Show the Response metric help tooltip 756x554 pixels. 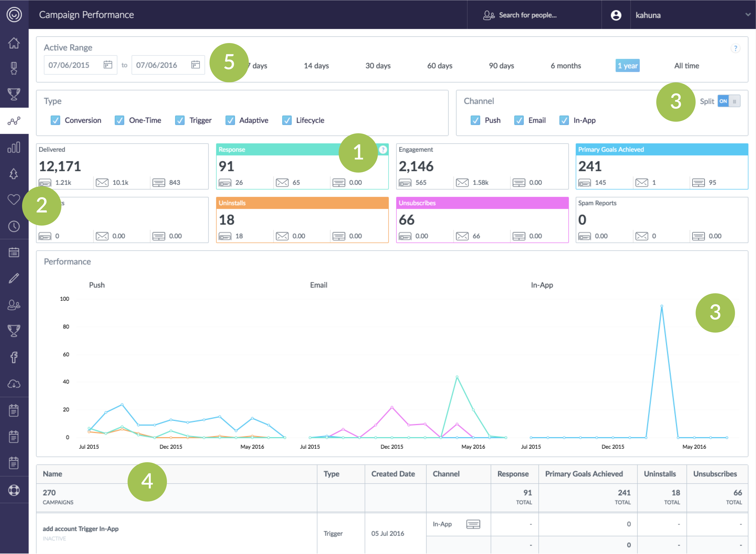tap(383, 150)
